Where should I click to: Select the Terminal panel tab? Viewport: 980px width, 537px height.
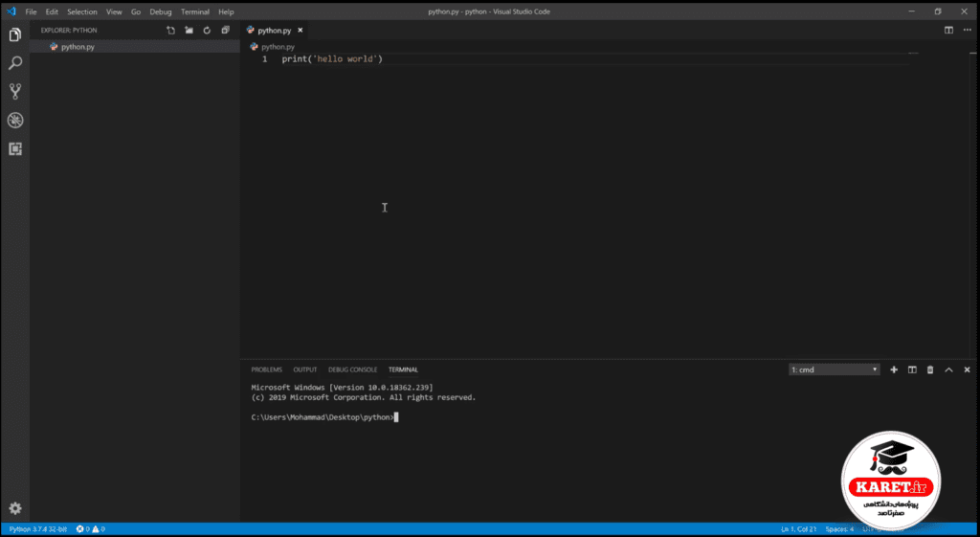click(x=403, y=369)
